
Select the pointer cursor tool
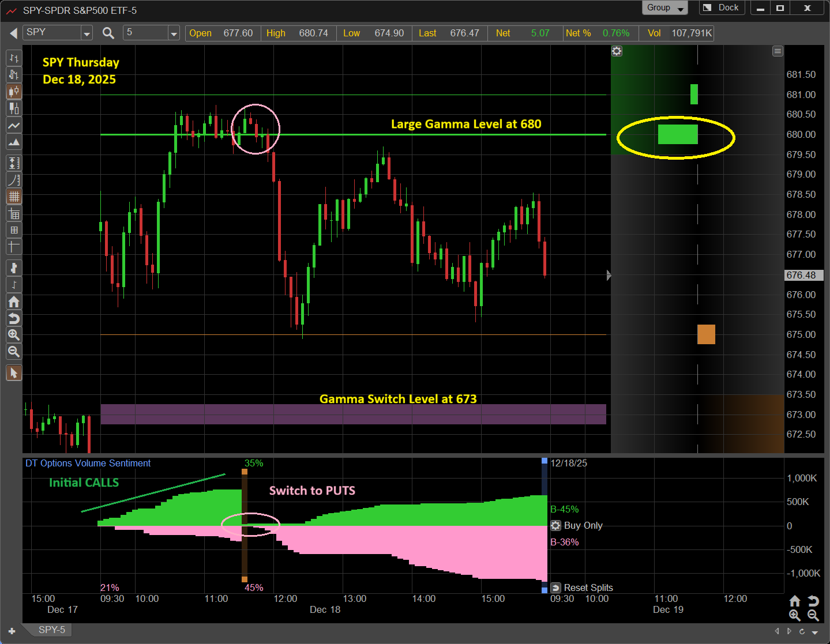click(14, 373)
